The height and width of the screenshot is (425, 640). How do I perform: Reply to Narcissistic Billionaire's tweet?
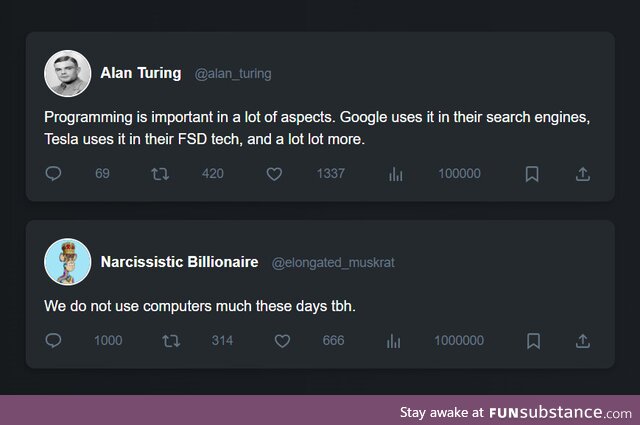pyautogui.click(x=53, y=340)
